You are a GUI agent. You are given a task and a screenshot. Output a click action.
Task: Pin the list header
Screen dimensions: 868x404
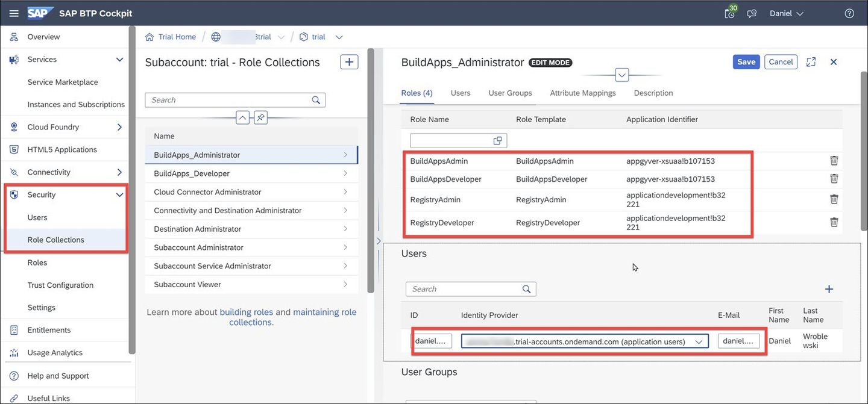[260, 117]
